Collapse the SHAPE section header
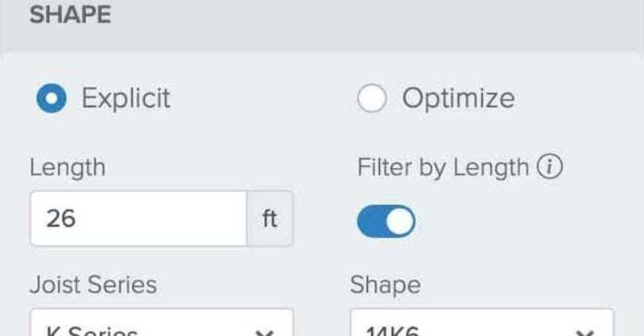Image resolution: width=644 pixels, height=336 pixels. pyautogui.click(x=70, y=16)
